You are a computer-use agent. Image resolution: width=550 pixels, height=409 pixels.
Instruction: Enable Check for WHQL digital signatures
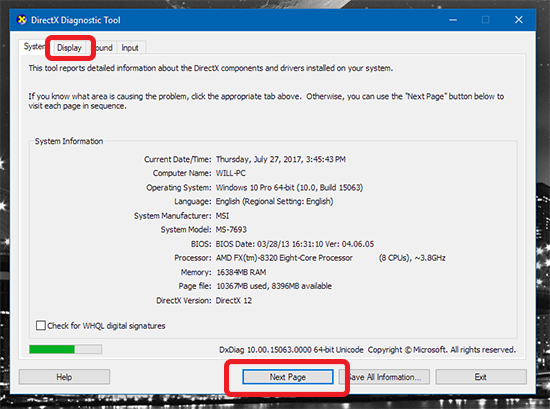[x=41, y=326]
